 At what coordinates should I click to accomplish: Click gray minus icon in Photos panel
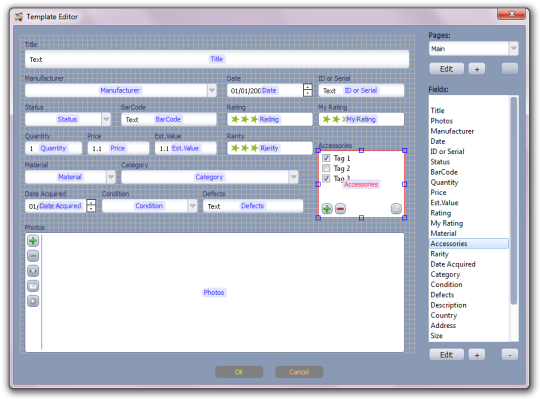33,256
